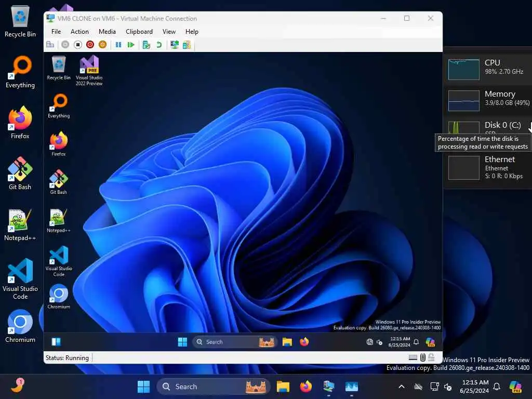Reset the VM with the green play icon
The width and height of the screenshot is (532, 399).
[131, 45]
